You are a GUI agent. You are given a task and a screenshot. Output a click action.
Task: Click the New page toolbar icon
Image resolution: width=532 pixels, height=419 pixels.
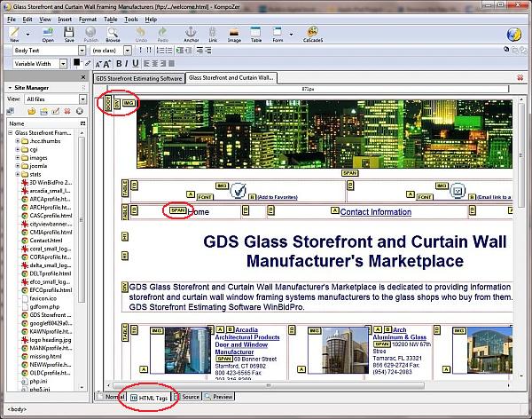pyautogui.click(x=14, y=35)
